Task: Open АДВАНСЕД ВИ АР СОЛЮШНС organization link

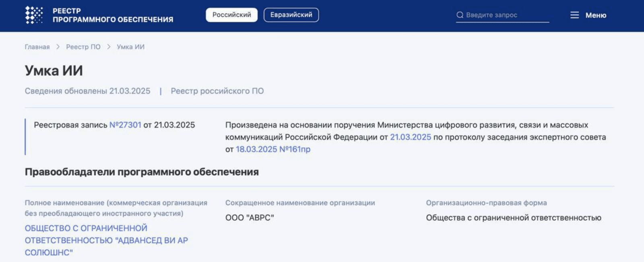Action: coord(106,240)
